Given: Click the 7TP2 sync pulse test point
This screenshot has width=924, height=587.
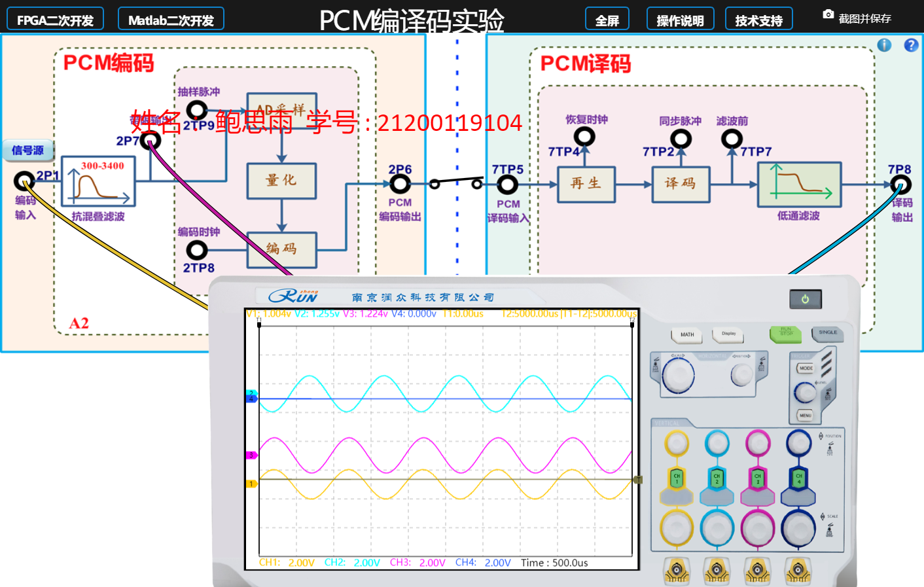Looking at the screenshot, I should point(681,139).
